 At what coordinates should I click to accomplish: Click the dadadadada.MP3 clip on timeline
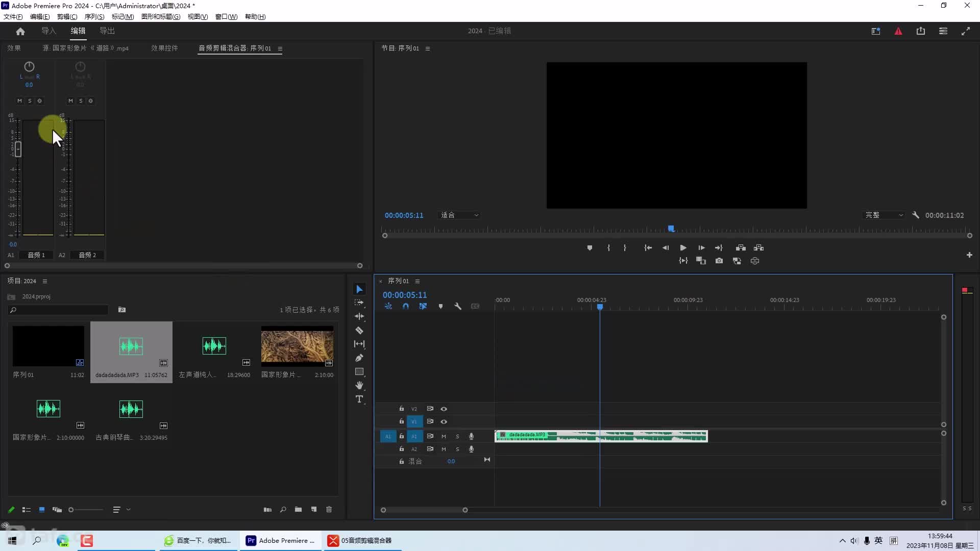[x=601, y=436]
